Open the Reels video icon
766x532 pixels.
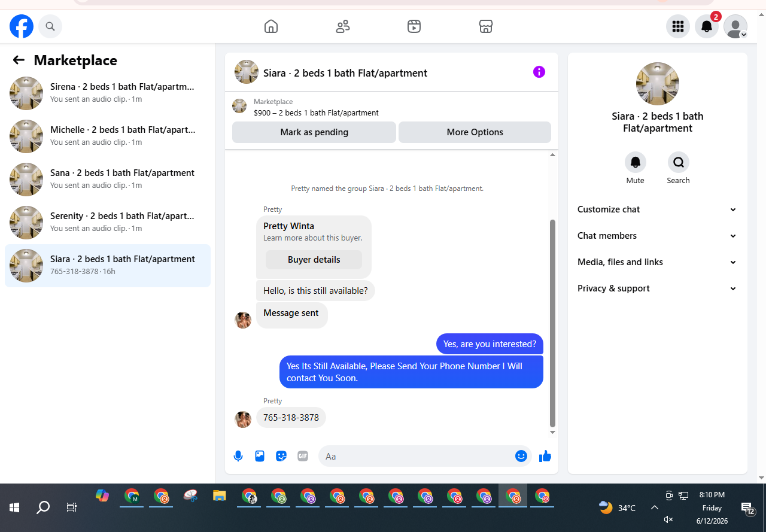click(x=414, y=26)
